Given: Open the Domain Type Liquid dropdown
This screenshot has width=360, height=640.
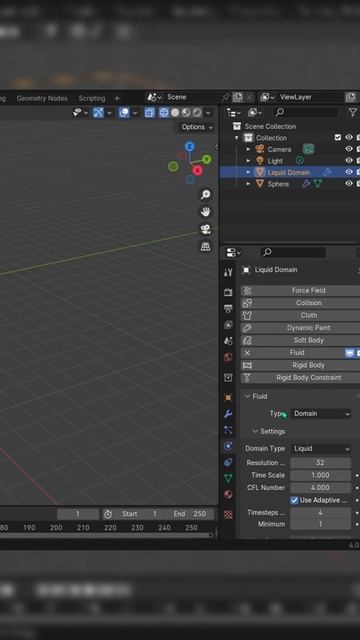Looking at the screenshot, I should pyautogui.click(x=321, y=449).
